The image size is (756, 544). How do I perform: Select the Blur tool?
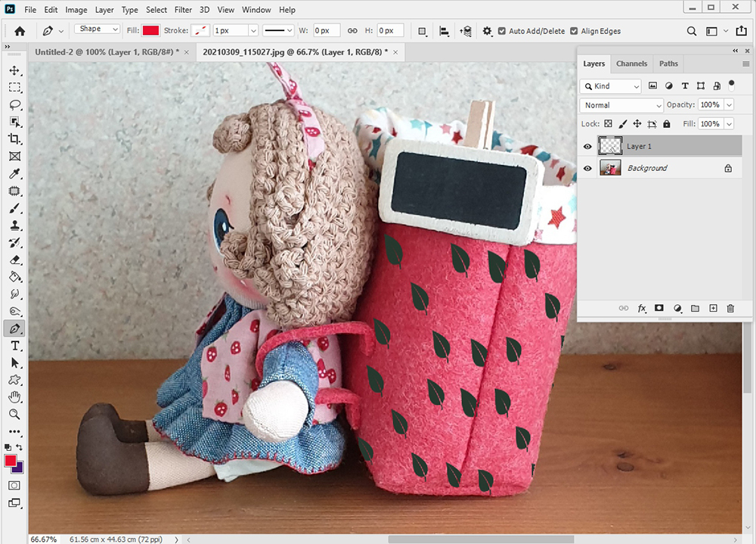click(x=14, y=294)
